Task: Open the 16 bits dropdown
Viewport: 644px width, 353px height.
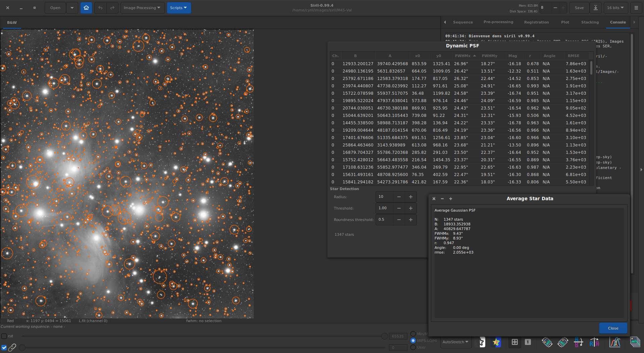Action: pos(615,8)
